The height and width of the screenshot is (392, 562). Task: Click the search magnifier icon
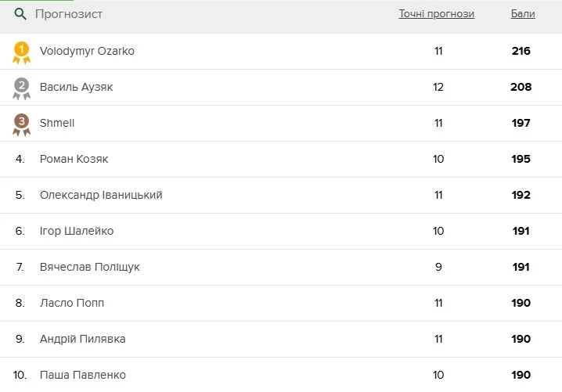[x=21, y=14]
